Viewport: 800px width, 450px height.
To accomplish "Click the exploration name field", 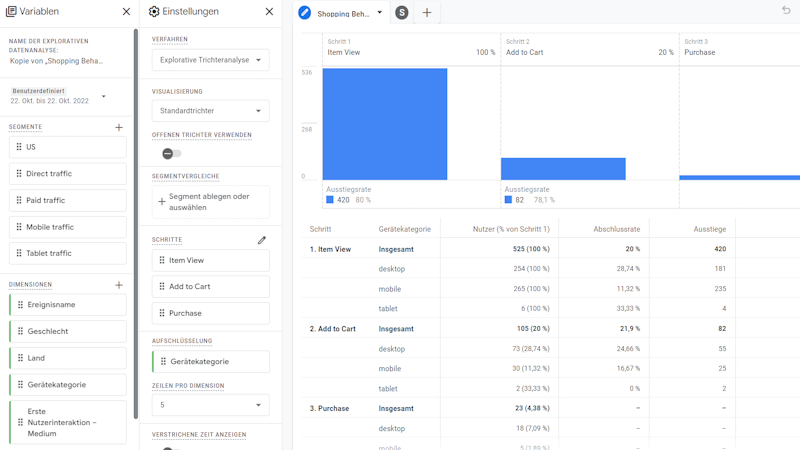I will coord(56,61).
